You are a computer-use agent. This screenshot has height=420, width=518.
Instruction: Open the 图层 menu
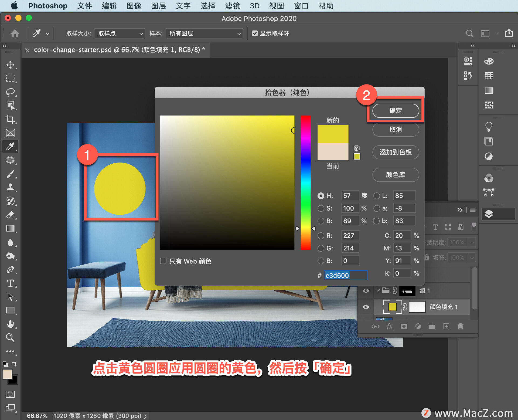pos(159,6)
